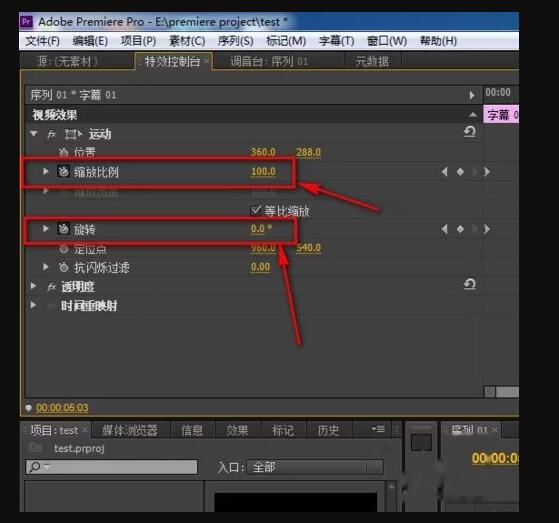Go to previous 缩放比例 keyframe

pos(444,172)
